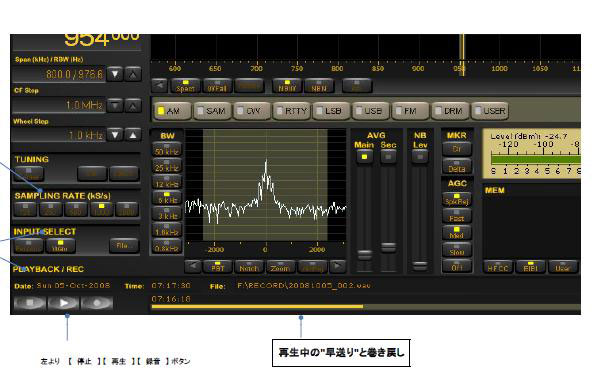The width and height of the screenshot is (594, 385).
Task: Select DRM mode
Action: click(x=450, y=111)
